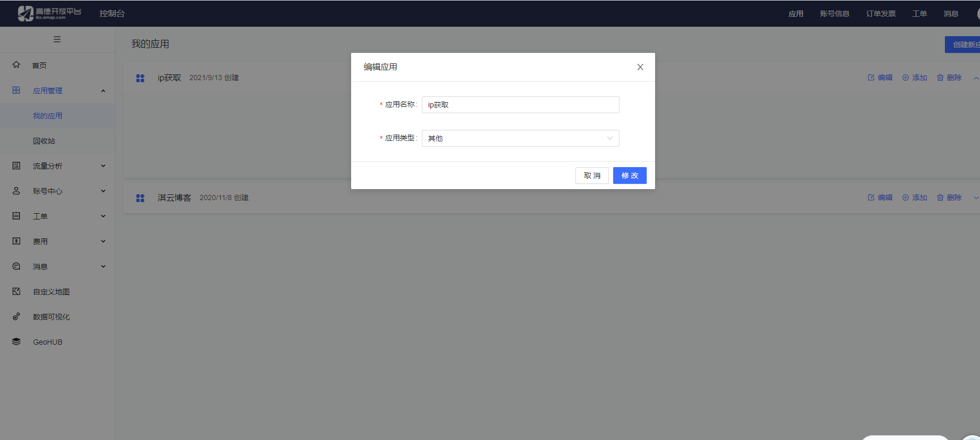The height and width of the screenshot is (440, 980).
Task: Click the 修改 button in dialog
Action: point(630,175)
